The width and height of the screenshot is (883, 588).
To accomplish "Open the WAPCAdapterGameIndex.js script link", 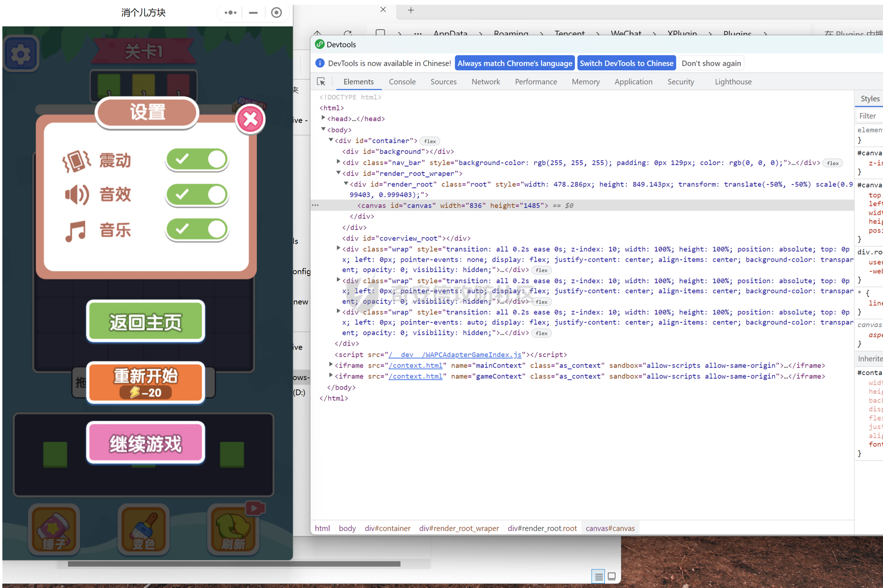I will (x=455, y=354).
